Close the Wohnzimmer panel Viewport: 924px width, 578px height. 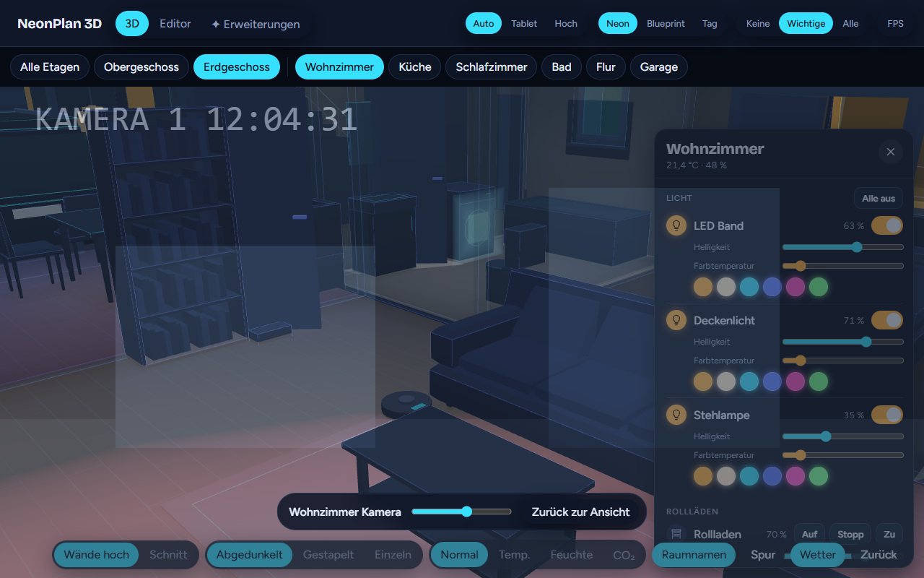click(x=890, y=152)
